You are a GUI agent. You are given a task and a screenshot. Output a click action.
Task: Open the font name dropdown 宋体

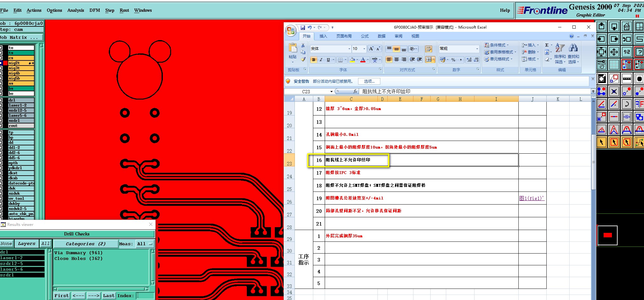point(349,49)
